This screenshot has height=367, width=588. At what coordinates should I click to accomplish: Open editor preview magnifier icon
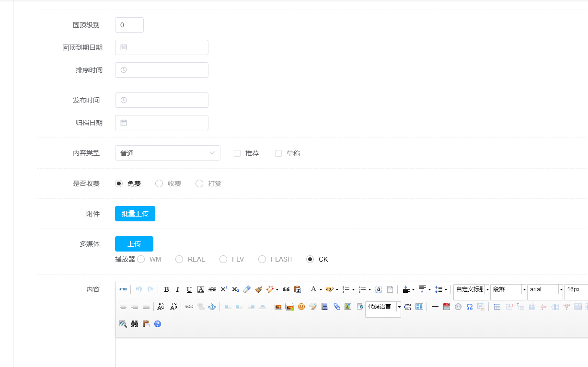tap(123, 324)
